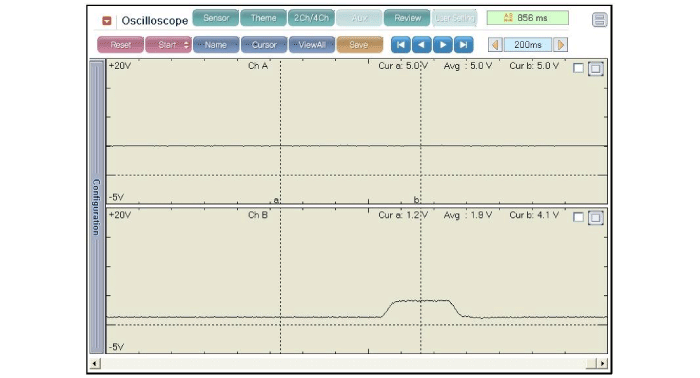Image resolution: width=700 pixels, height=378 pixels.
Task: Open the User Setting tab
Action: (454, 18)
